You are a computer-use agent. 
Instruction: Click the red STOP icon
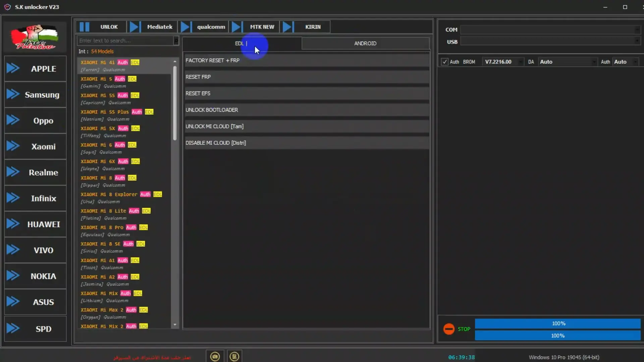(x=449, y=329)
